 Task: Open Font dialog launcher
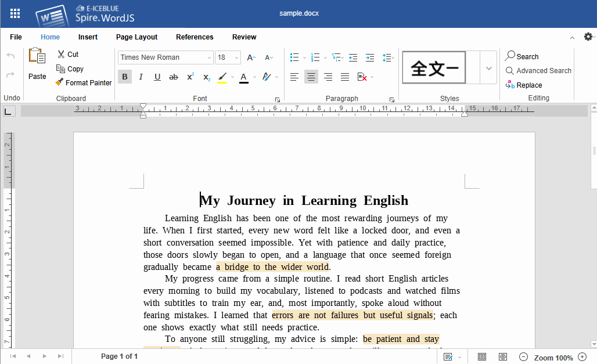click(x=278, y=100)
